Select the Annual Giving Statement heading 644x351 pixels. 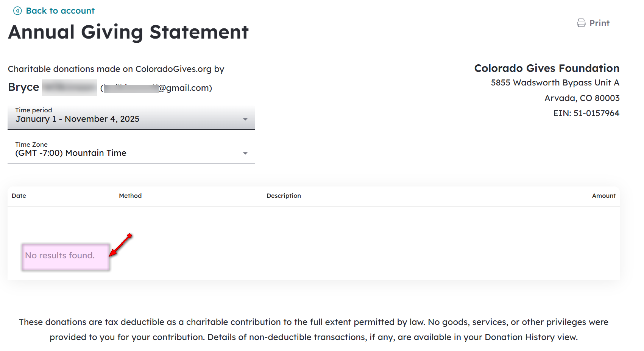(128, 32)
